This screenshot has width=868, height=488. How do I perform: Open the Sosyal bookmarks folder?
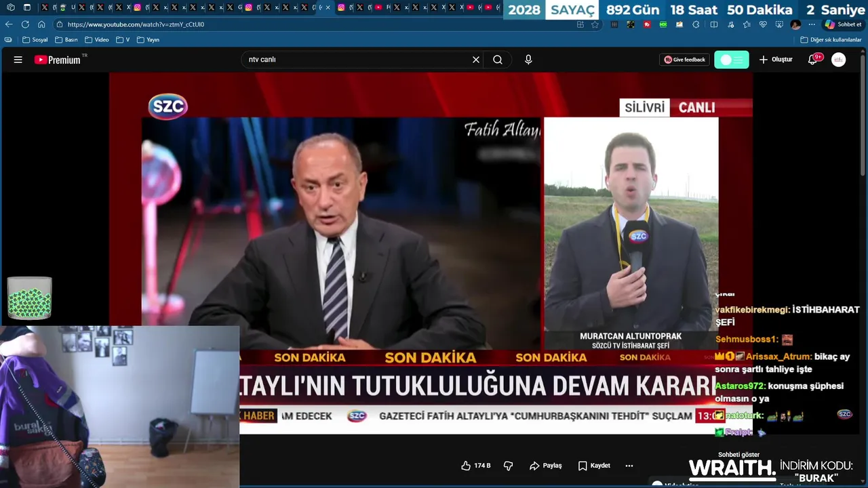(x=35, y=40)
